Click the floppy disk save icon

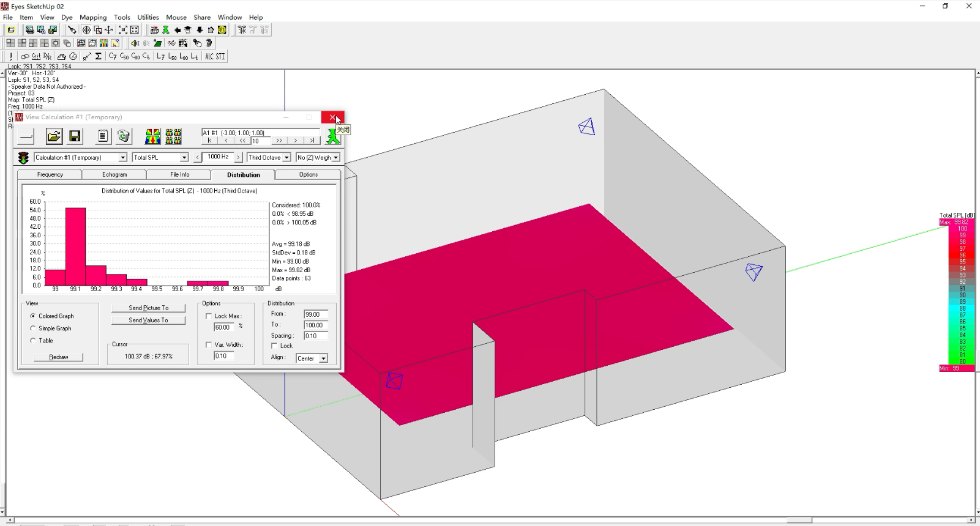(x=75, y=136)
